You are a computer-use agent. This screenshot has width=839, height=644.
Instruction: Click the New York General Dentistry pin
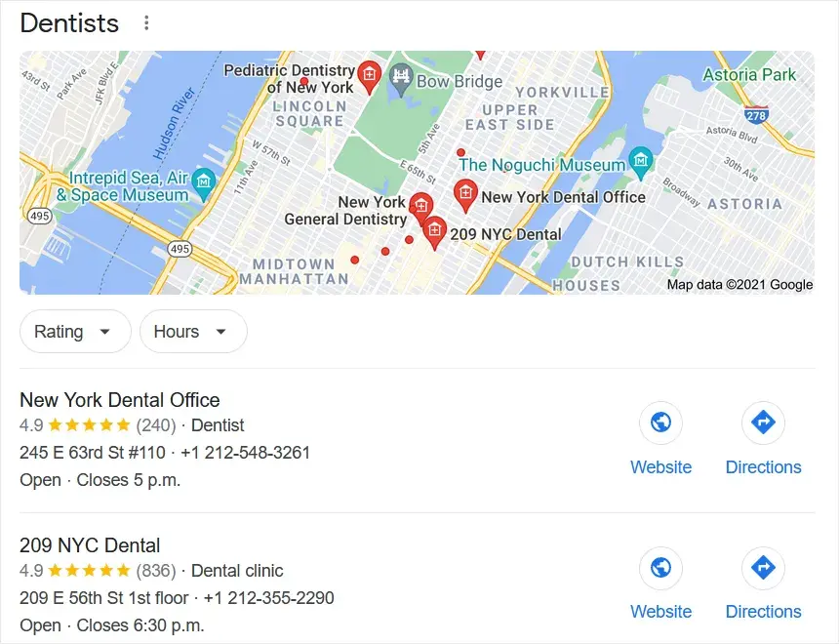point(421,208)
